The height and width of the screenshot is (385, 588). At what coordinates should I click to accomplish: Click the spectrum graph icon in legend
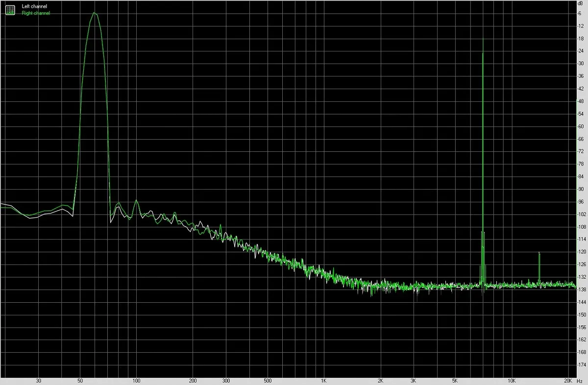(10, 10)
